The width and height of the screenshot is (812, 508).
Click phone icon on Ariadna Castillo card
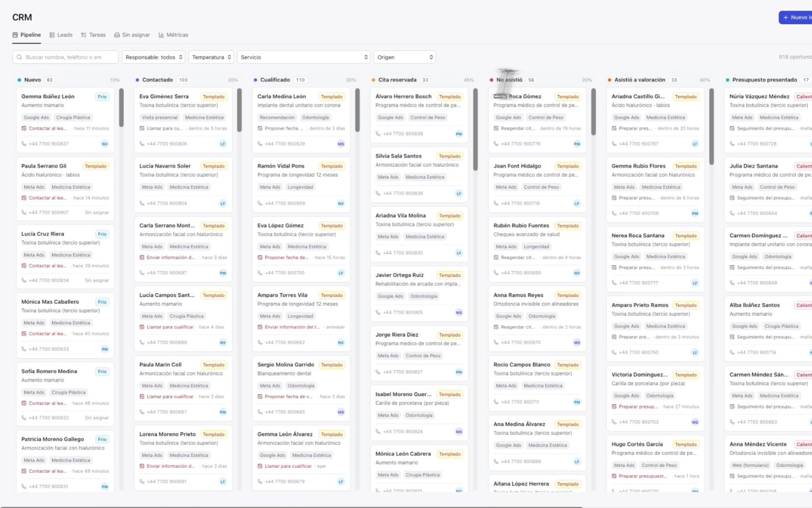[614, 144]
